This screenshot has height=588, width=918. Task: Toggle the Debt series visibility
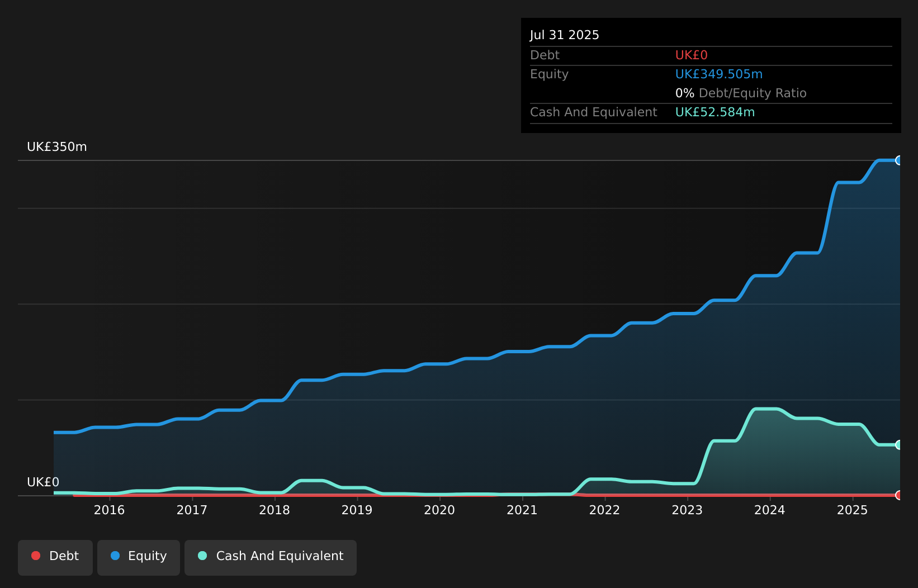click(x=55, y=557)
